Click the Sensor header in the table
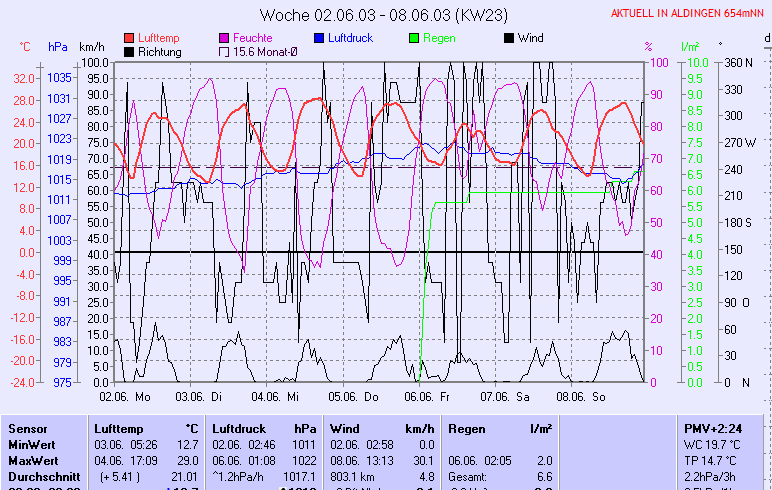This screenshot has height=490, width=772. 27,428
